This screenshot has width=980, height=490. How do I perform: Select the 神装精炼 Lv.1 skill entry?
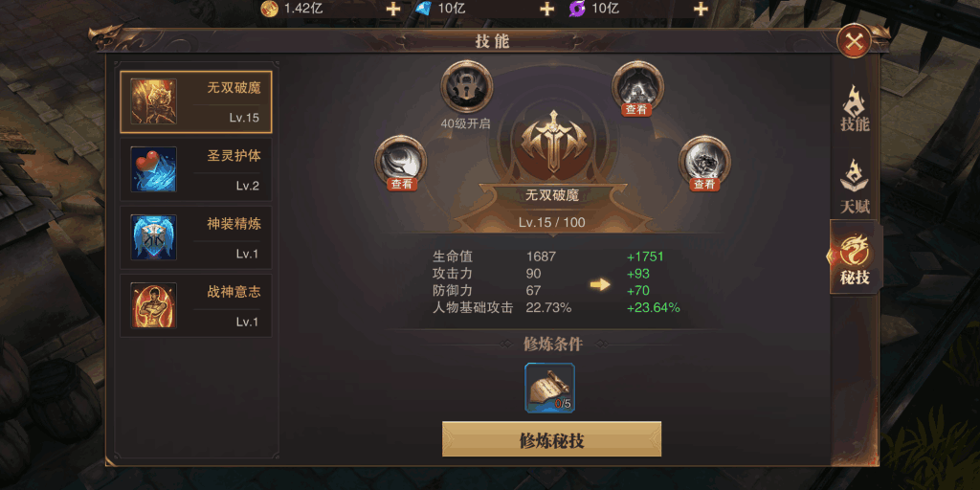pos(196,237)
